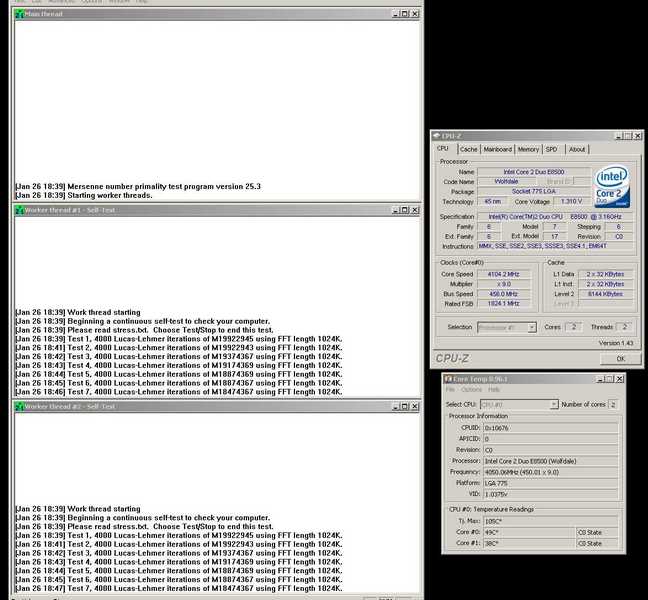Click the Frequency value 4050.06MHz in Core Temp

point(551,472)
